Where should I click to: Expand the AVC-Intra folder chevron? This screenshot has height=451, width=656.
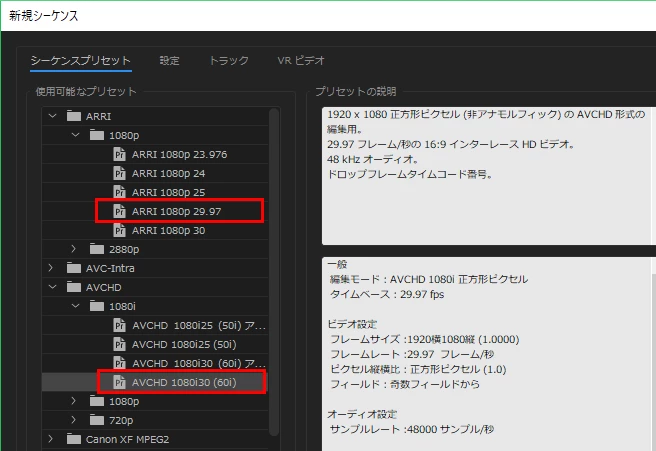[x=51, y=268]
